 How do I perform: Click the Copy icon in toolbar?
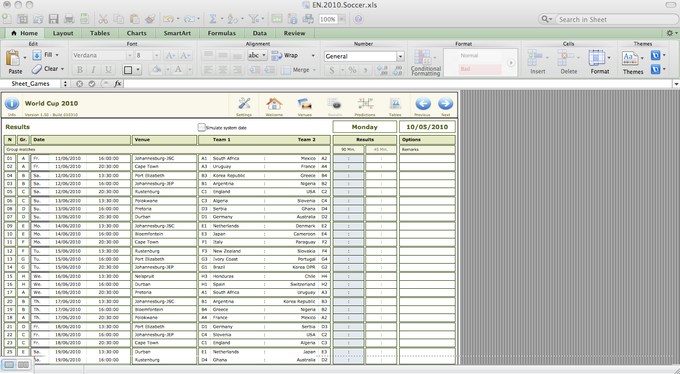coord(118,19)
